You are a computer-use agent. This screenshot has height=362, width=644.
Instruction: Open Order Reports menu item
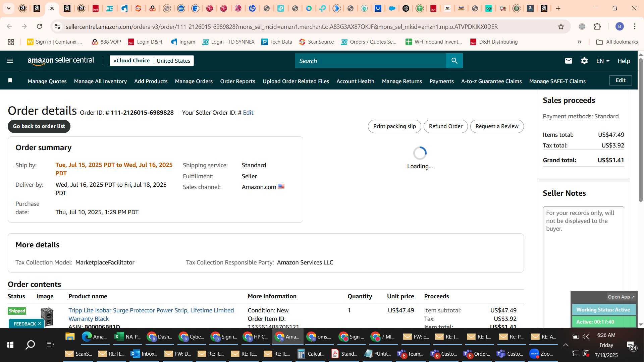click(x=238, y=81)
